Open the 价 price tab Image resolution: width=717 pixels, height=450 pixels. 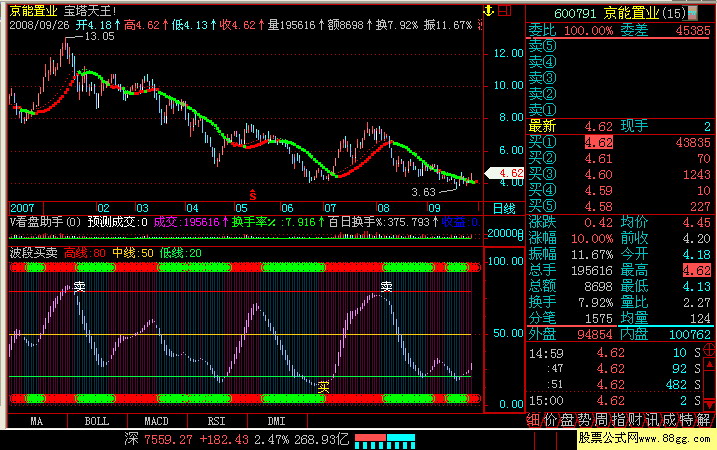(x=550, y=420)
